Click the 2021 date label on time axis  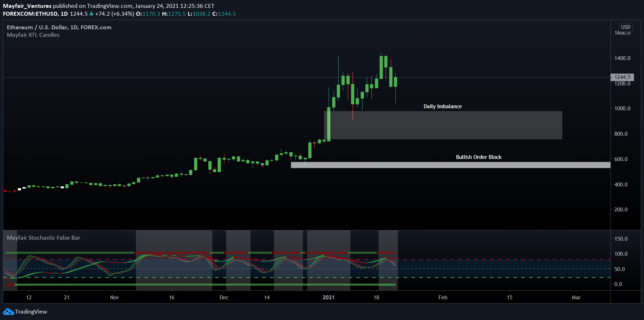329,297
